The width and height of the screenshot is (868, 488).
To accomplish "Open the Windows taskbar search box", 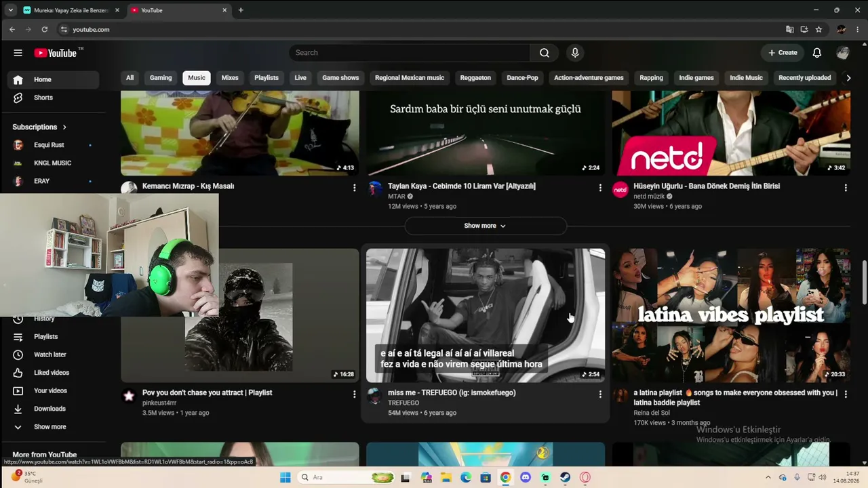I will tap(346, 477).
